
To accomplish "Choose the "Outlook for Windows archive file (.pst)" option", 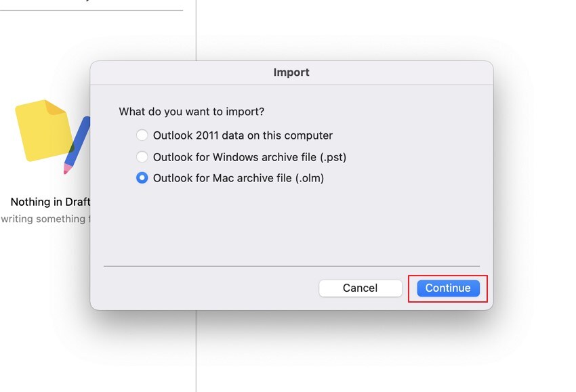I will coord(142,156).
